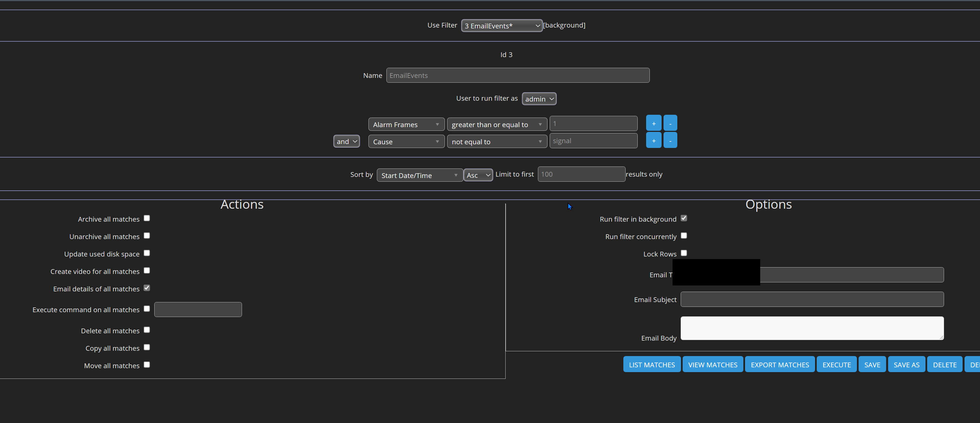Tick Copy all matches checkbox
This screenshot has height=423, width=980.
[x=147, y=348]
